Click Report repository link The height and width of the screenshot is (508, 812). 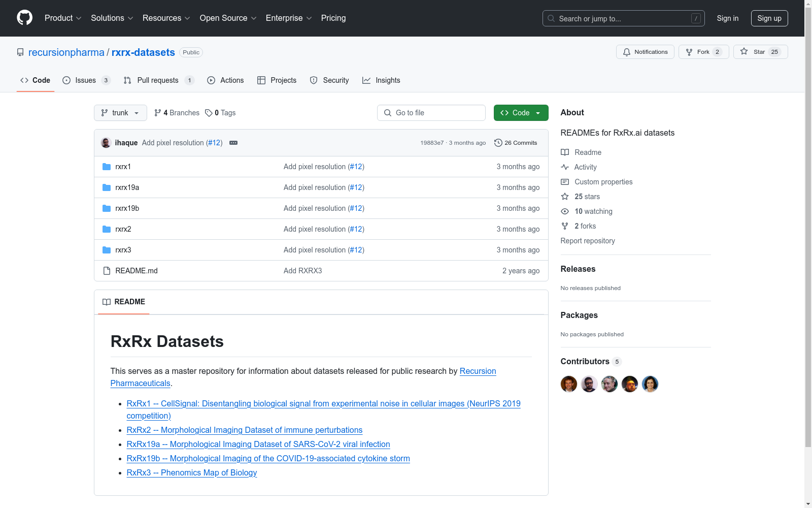coord(588,241)
